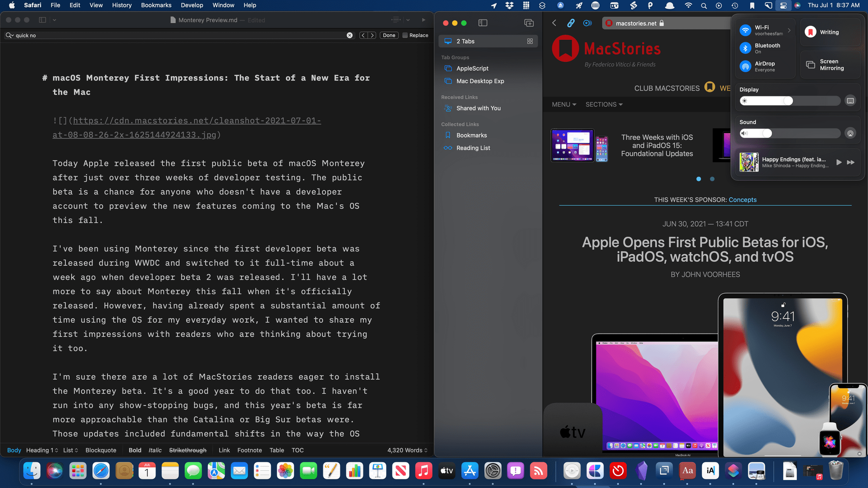
Task: Clear the 'quick no' search field
Action: pos(350,35)
